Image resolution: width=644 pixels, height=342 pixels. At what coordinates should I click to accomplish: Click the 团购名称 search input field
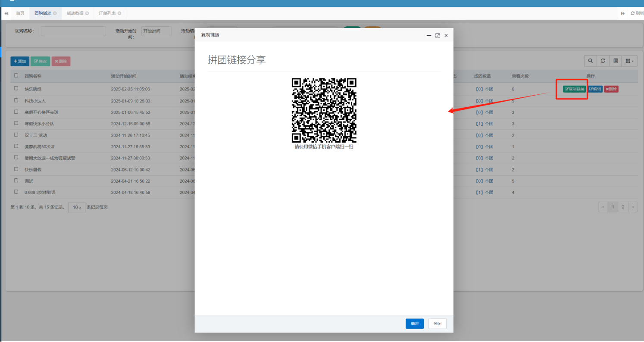pyautogui.click(x=73, y=31)
